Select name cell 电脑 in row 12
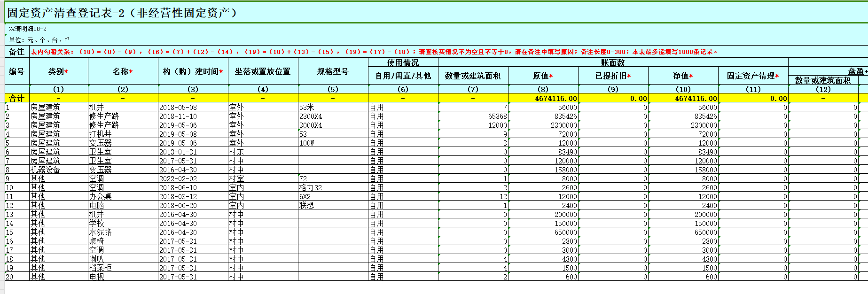Image resolution: width=868 pixels, height=294 pixels. coord(123,205)
